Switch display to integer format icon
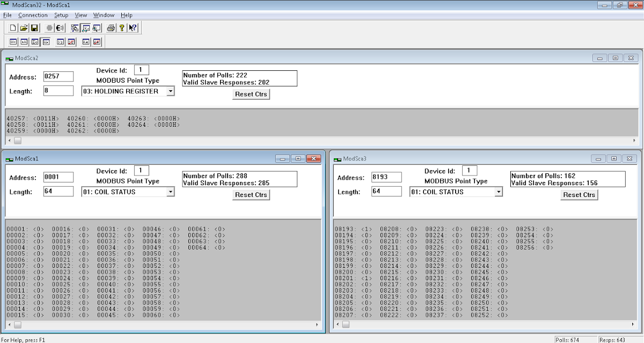 [x=34, y=42]
